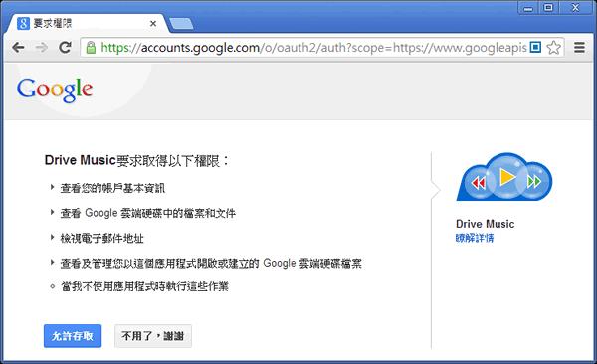Click the Google logo

pos(55,90)
